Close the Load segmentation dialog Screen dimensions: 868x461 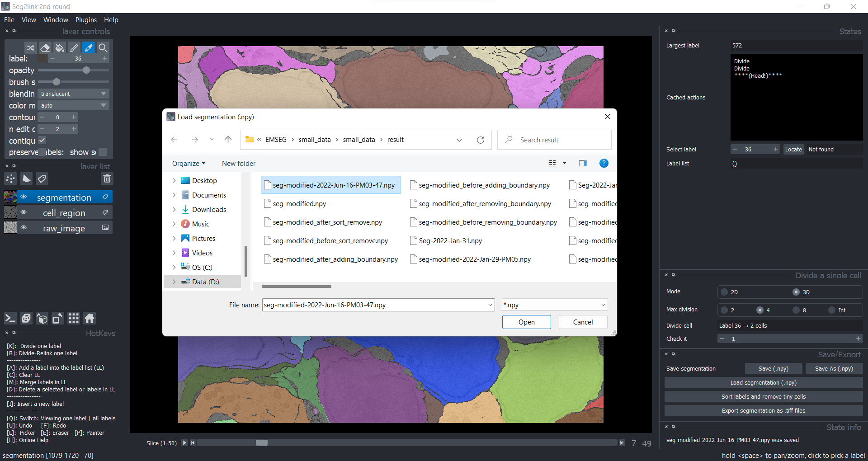[x=608, y=117]
